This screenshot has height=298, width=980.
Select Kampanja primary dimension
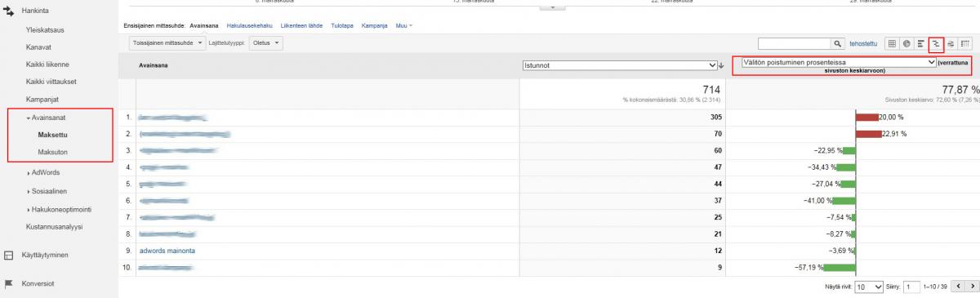[374, 26]
